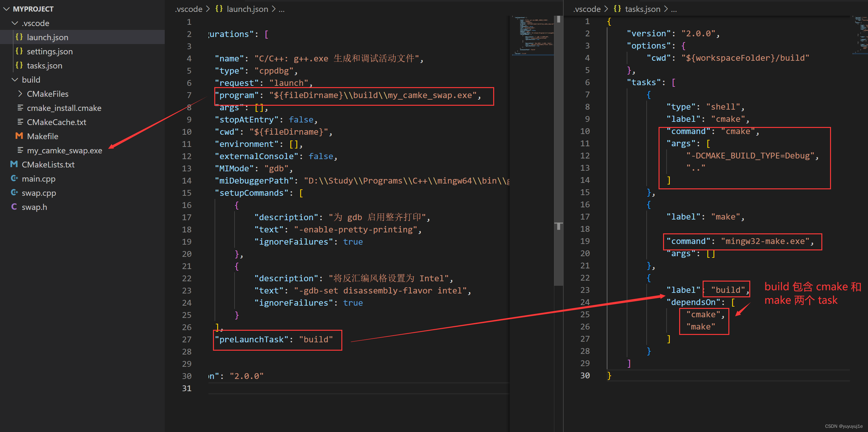Click the JSON icon in launch.json breadcrumb
Viewport: 868px width, 432px height.
tap(219, 9)
